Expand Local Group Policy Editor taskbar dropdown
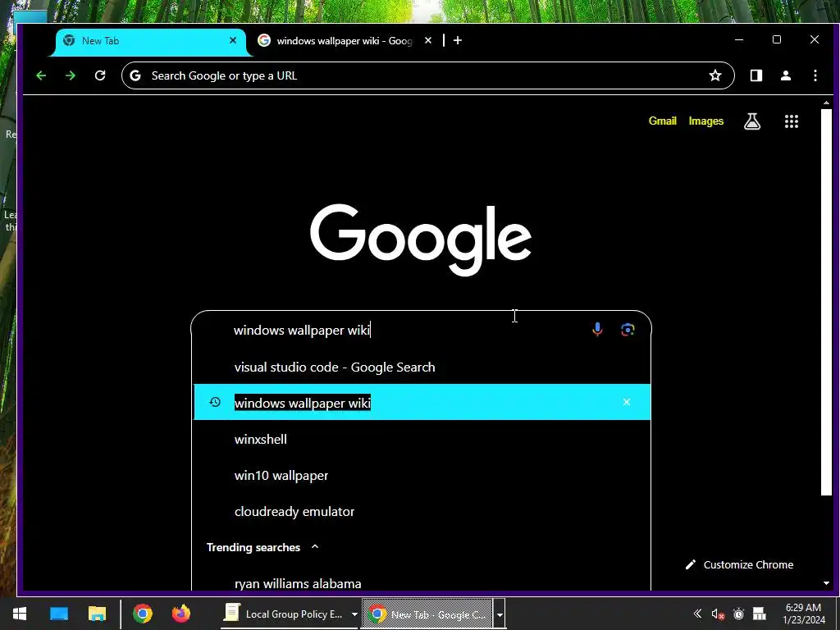Screen dimensions: 840x630 click(x=354, y=614)
